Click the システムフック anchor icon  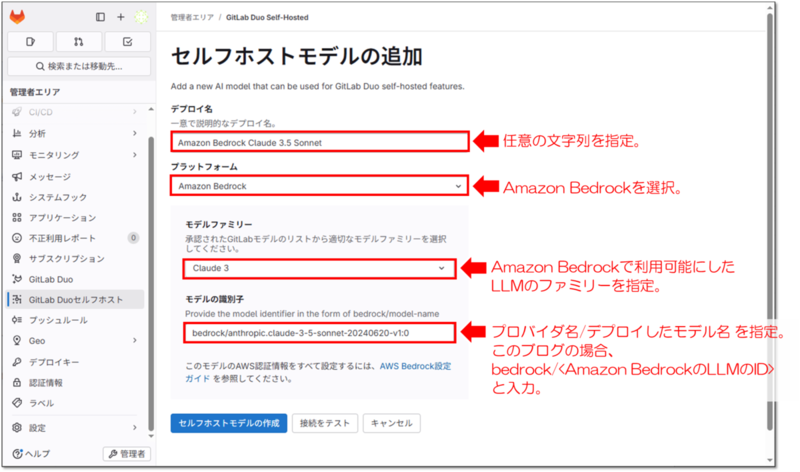17,197
